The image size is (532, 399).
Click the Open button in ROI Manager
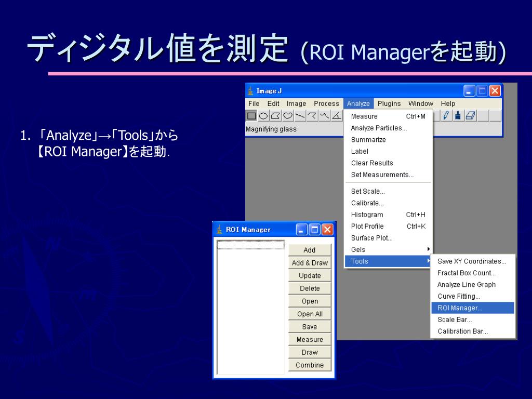310,301
